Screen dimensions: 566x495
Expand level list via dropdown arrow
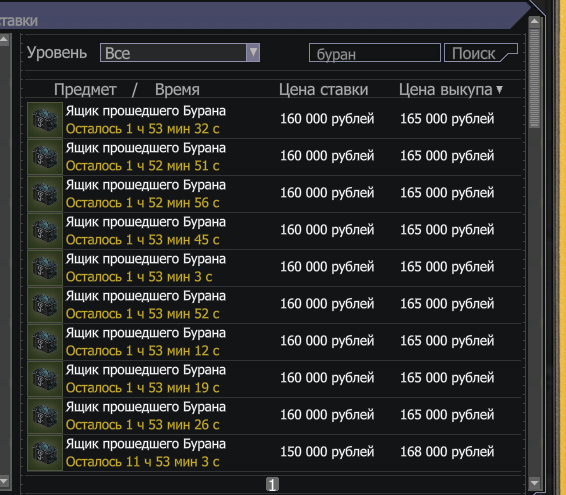point(253,53)
